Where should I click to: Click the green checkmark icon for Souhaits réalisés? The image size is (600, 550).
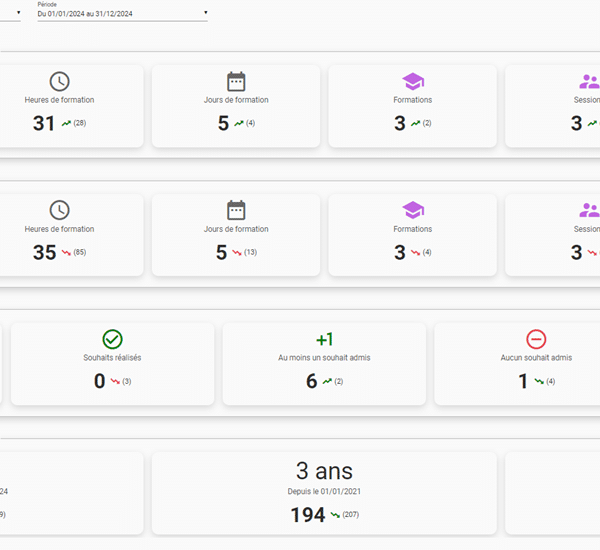point(112,339)
